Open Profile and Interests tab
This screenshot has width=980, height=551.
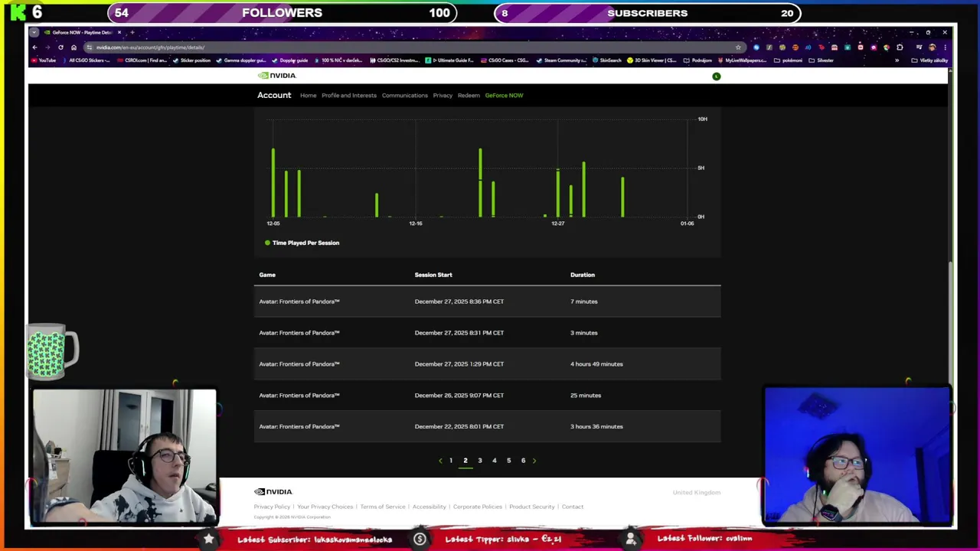349,96
